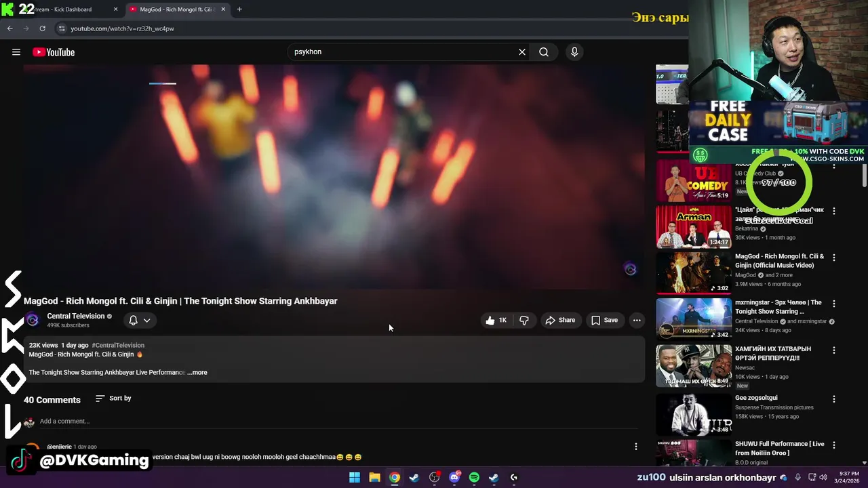Open the Gee zogsoltgui video thumbnail
Screen dimensions: 868x488
coord(693,414)
